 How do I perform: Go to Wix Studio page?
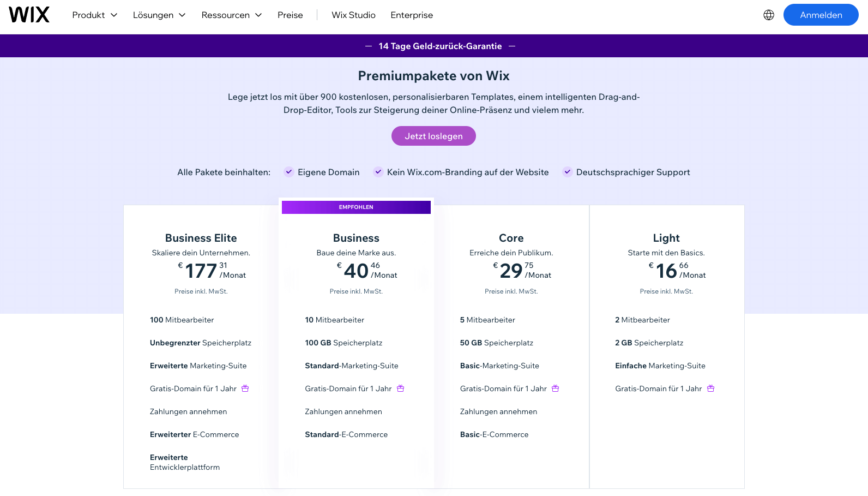pyautogui.click(x=353, y=15)
